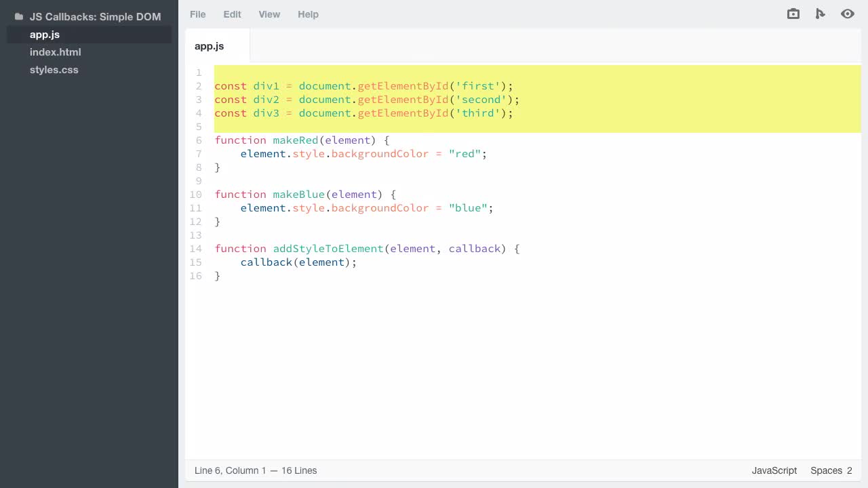Click the folder icon beside JS Callbacks
The height and width of the screenshot is (488, 868).
[x=19, y=17]
